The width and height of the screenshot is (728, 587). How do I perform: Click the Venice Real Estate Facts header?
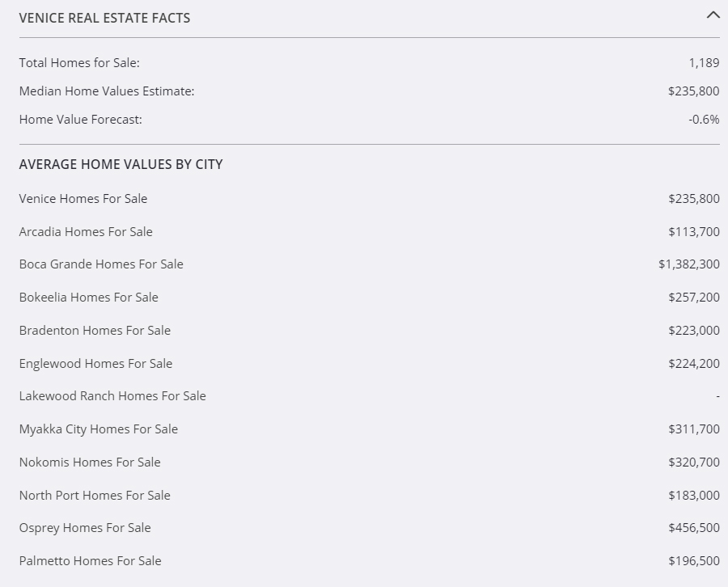point(104,17)
